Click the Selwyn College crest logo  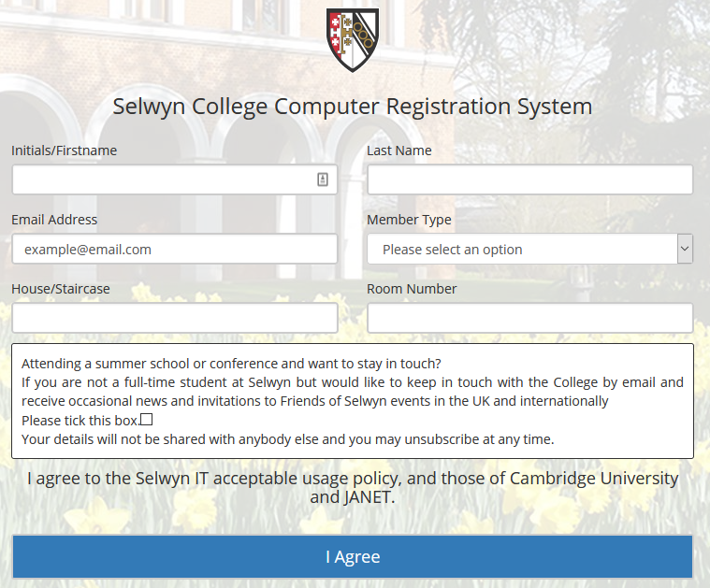[352, 39]
